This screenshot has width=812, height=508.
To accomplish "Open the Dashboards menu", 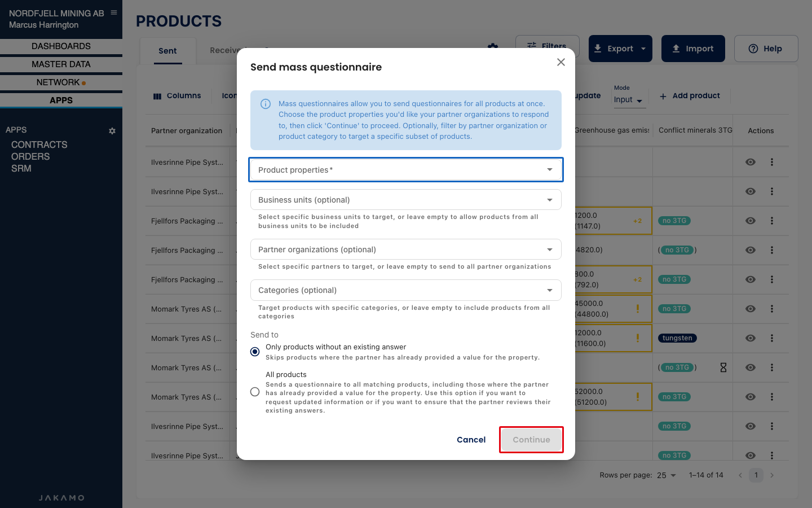I will pyautogui.click(x=61, y=46).
